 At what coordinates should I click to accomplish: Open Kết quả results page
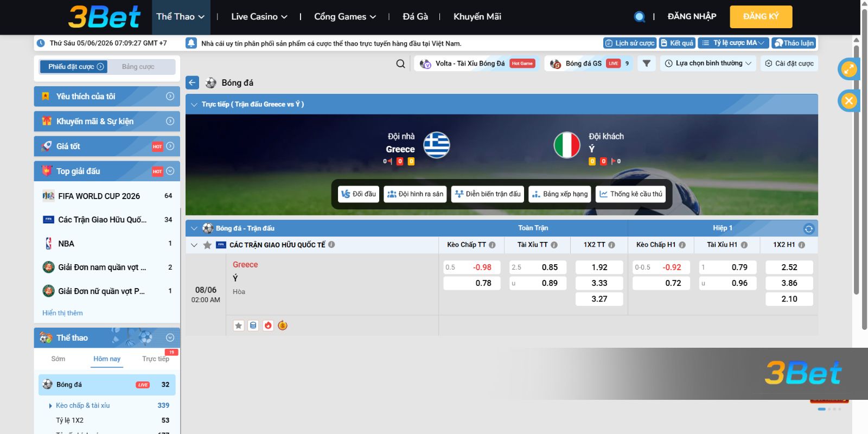tap(677, 43)
